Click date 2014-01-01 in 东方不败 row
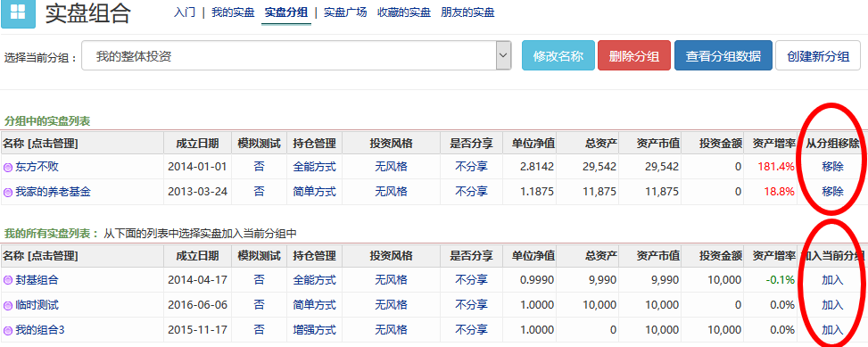The image size is (868, 347). point(197,167)
